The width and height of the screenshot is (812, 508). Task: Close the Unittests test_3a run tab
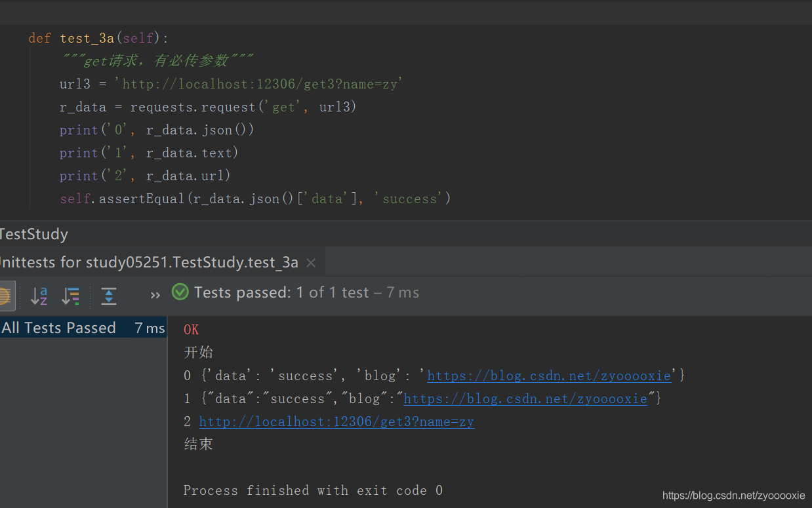(x=311, y=263)
